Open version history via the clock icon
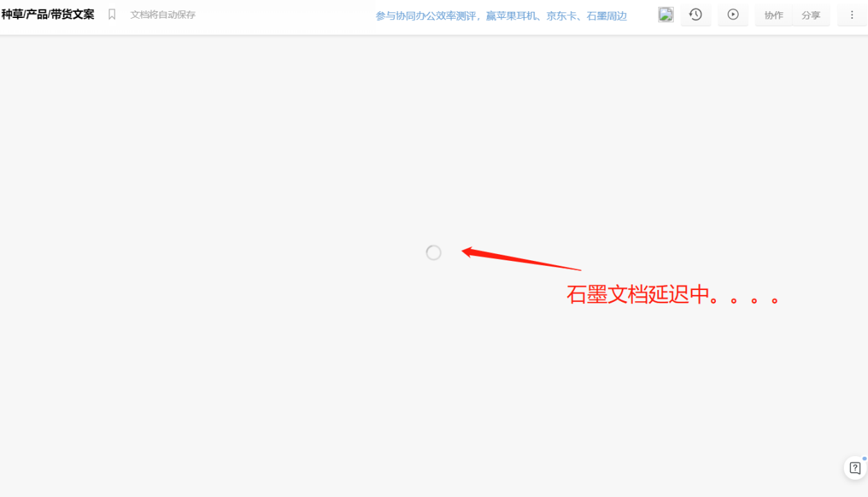The width and height of the screenshot is (868, 497). pos(696,15)
